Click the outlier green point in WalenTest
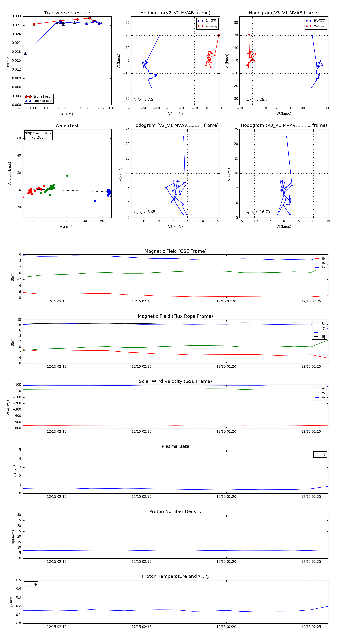This screenshot has width=351, height=644. pyautogui.click(x=67, y=176)
